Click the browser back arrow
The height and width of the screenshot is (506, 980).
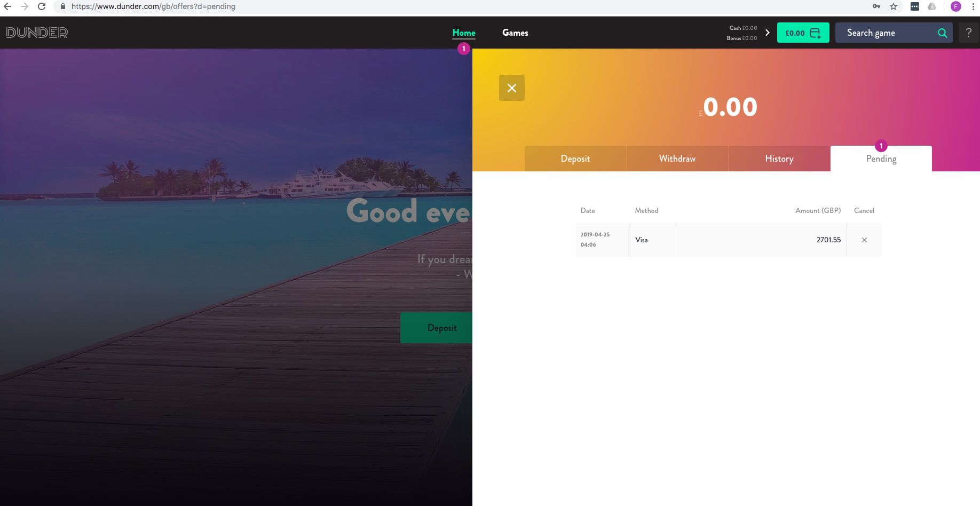(7, 6)
